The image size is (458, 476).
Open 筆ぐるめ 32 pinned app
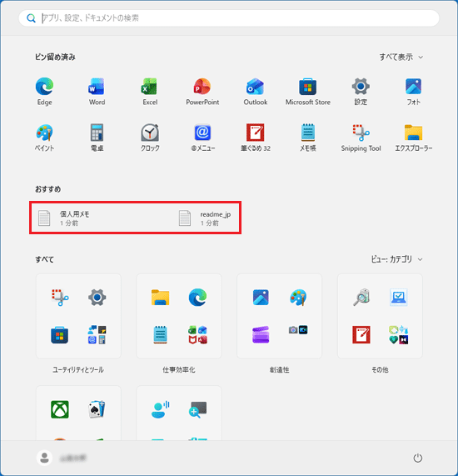click(x=255, y=138)
